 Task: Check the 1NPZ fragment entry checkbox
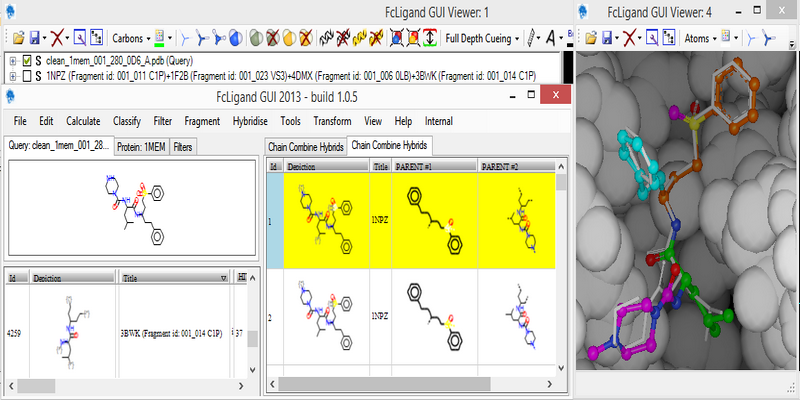tap(27, 76)
